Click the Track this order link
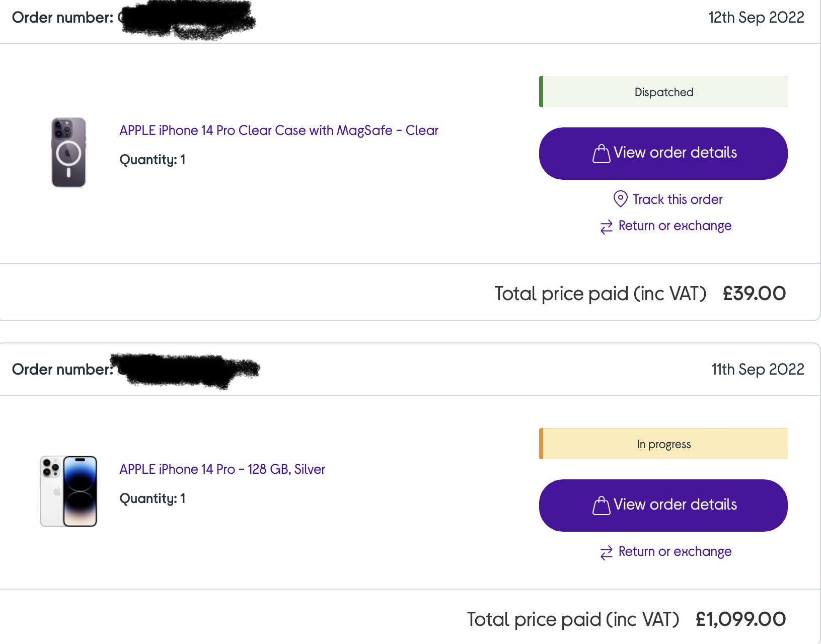Viewport: 821px width, 644px height. (677, 199)
